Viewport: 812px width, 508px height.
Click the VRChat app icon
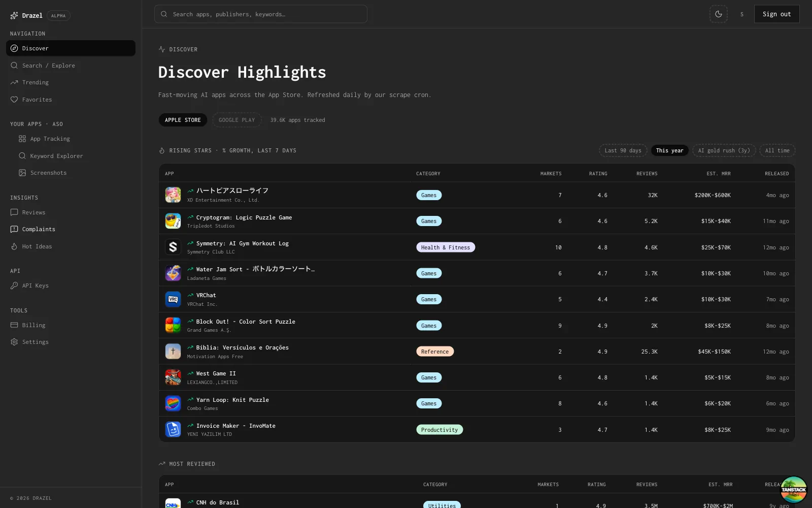tap(173, 299)
